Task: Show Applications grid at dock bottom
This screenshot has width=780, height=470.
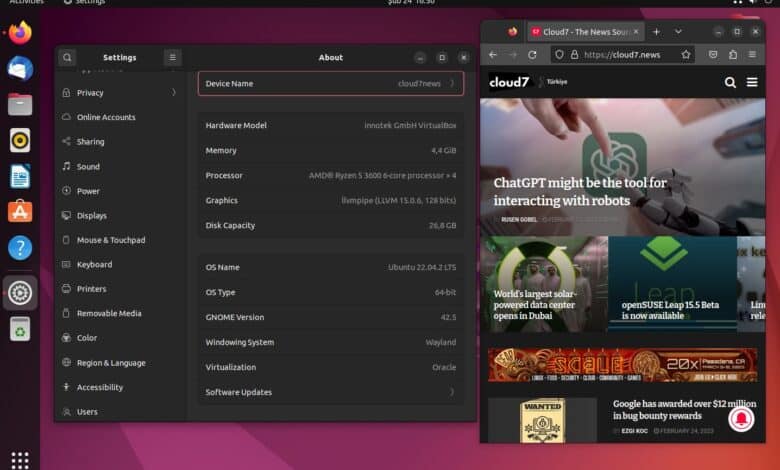Action: (x=20, y=460)
